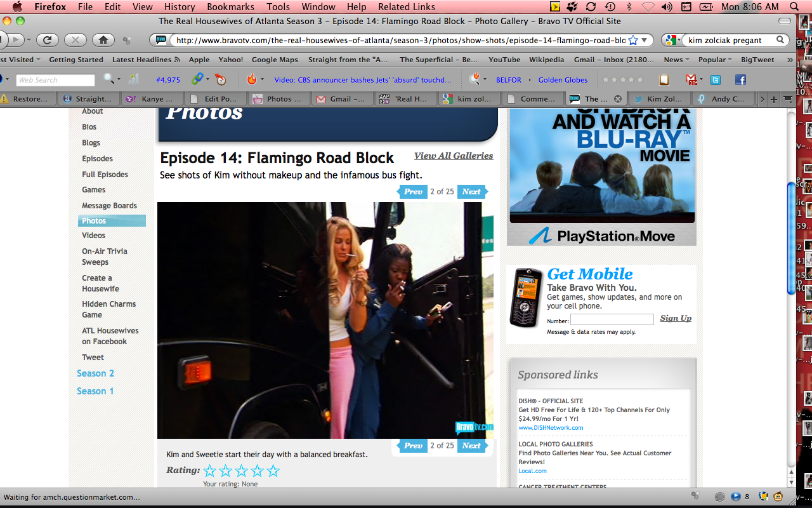
Task: Click the Firefox reload page button
Action: click(x=47, y=40)
